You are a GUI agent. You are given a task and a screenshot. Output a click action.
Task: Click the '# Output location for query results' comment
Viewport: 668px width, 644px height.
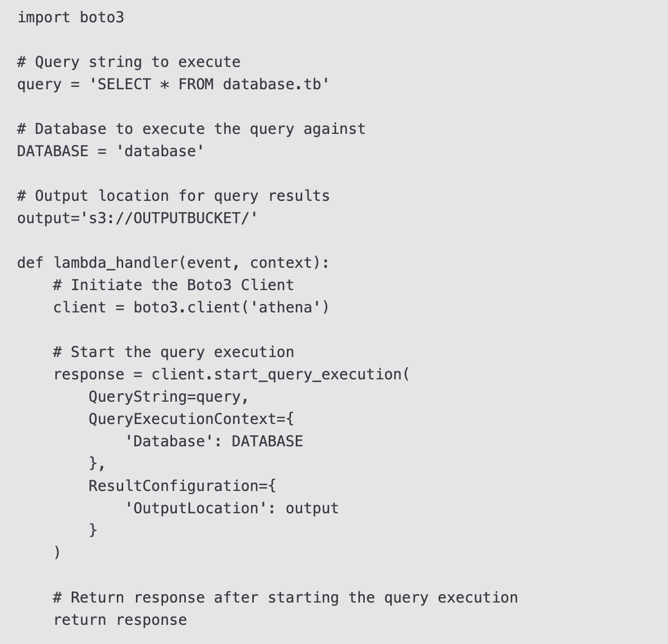173,196
